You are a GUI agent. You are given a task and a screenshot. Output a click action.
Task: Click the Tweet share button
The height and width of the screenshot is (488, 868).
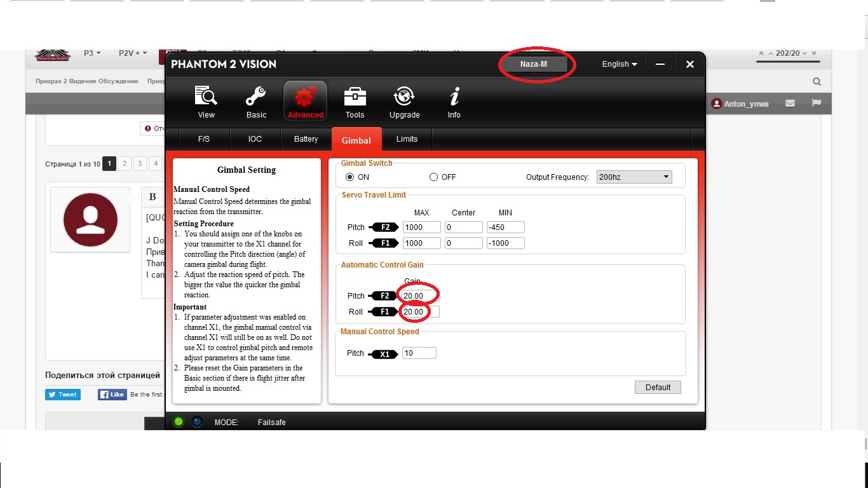(62, 395)
